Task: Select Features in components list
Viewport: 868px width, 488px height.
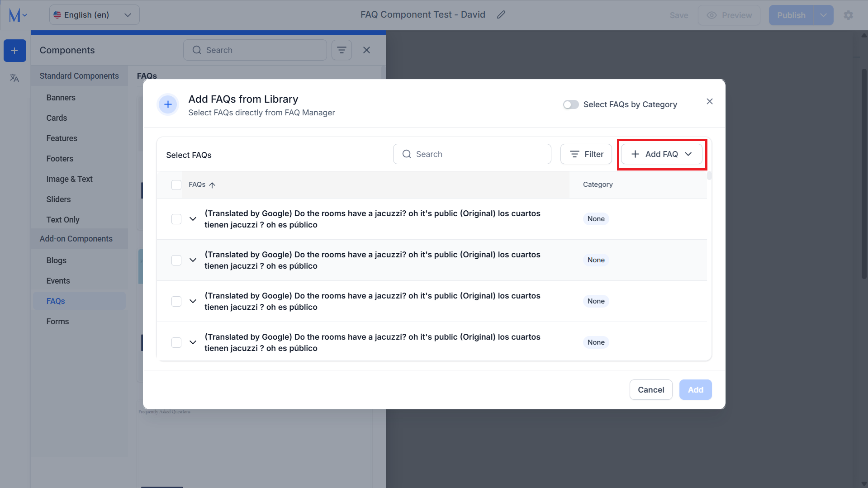Action: click(62, 138)
